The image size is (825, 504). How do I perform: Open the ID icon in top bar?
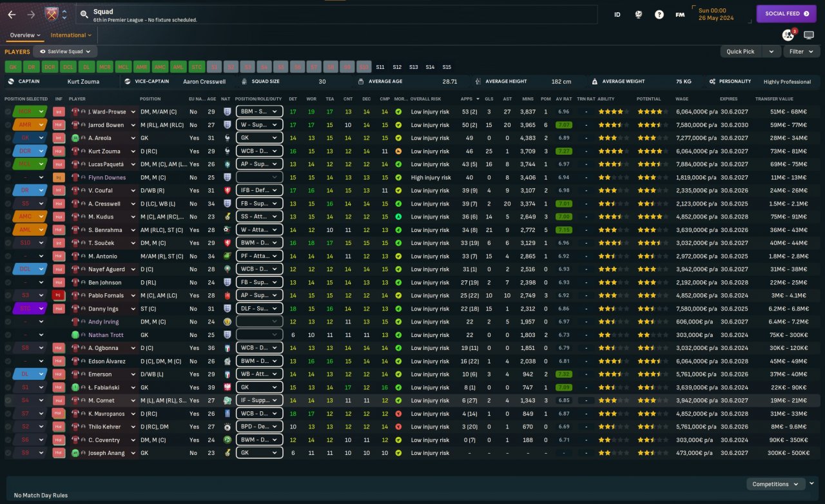point(617,14)
